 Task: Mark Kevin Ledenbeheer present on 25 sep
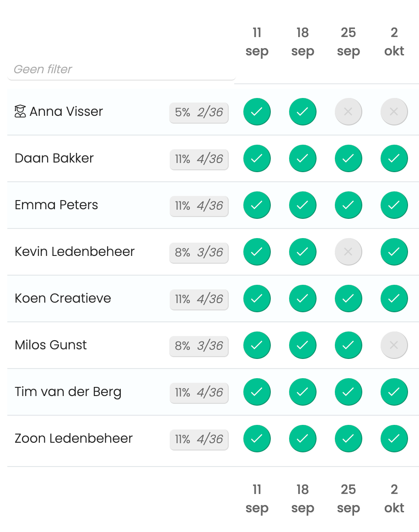click(348, 252)
